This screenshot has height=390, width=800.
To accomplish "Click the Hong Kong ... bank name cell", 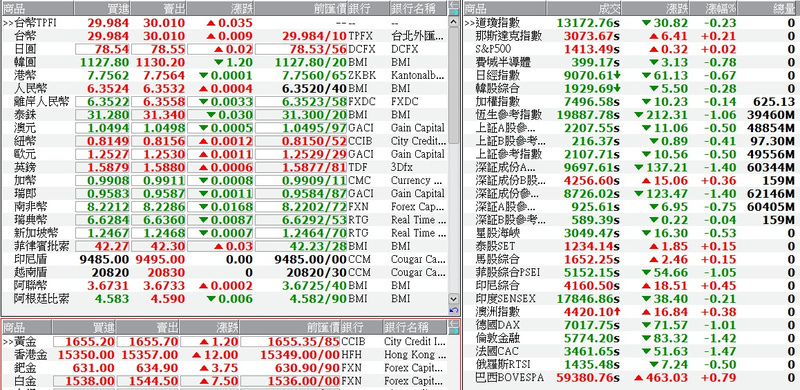I will pyautogui.click(x=415, y=355).
